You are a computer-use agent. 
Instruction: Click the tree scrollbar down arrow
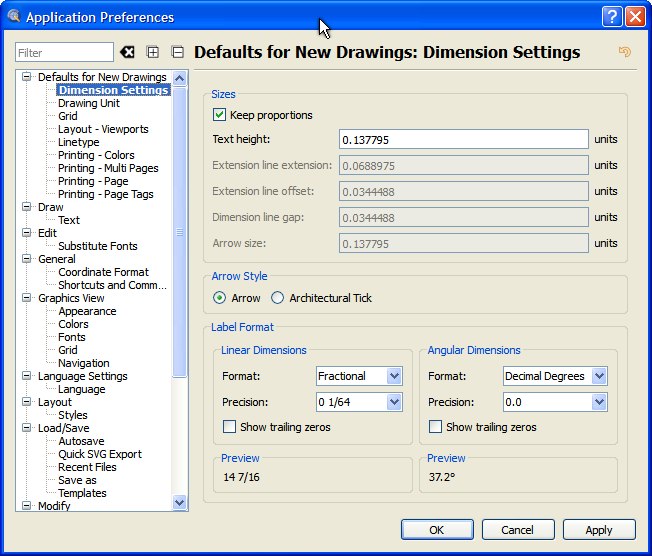pyautogui.click(x=180, y=503)
